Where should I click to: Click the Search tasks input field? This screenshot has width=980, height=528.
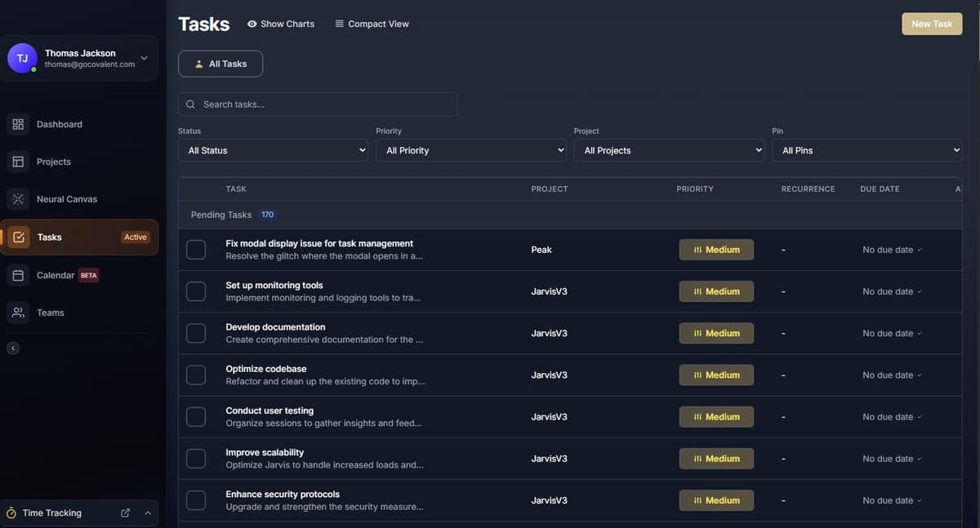tap(318, 104)
